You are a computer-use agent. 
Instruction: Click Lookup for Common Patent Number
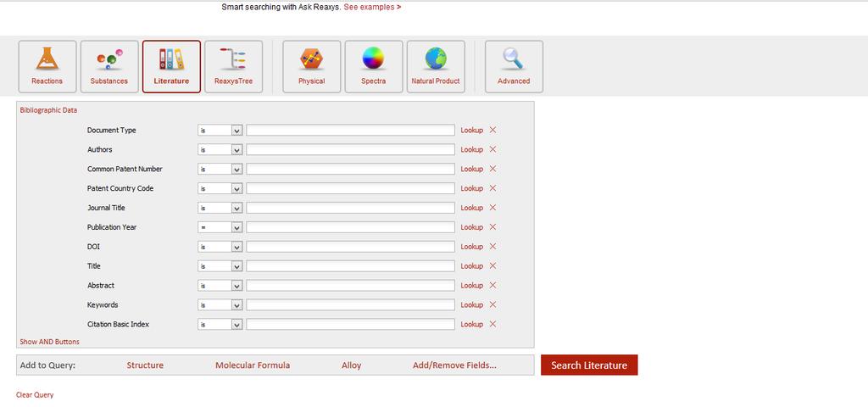tap(471, 169)
